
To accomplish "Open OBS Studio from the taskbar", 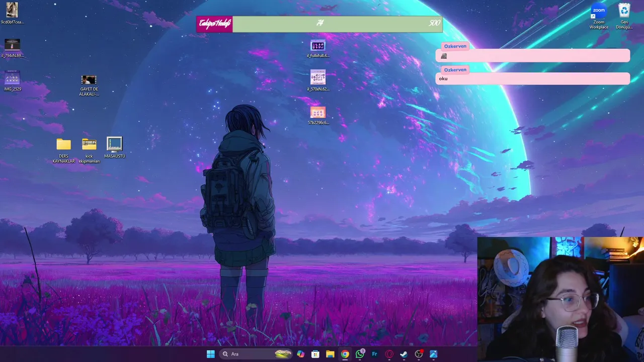I will pos(419,354).
